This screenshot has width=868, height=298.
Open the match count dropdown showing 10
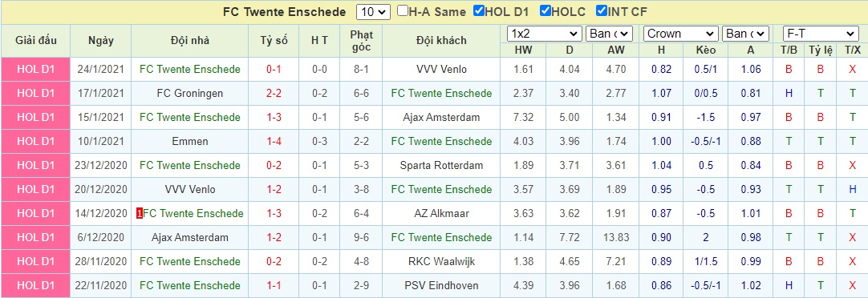[x=374, y=11]
